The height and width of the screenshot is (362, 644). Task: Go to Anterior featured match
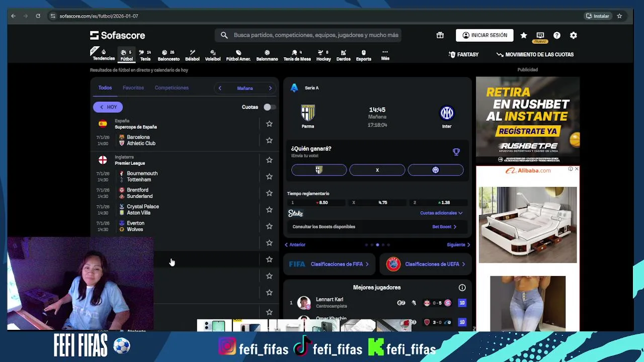295,245
